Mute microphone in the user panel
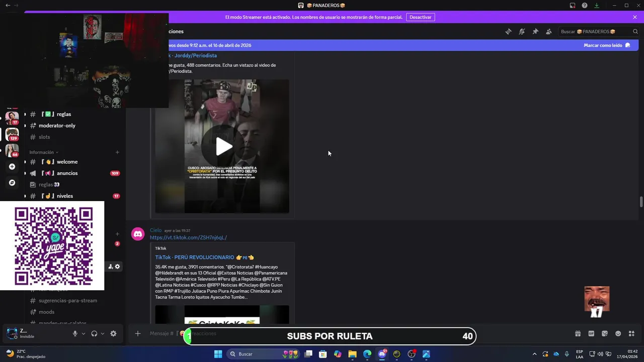The image size is (644, 362). coord(75,333)
